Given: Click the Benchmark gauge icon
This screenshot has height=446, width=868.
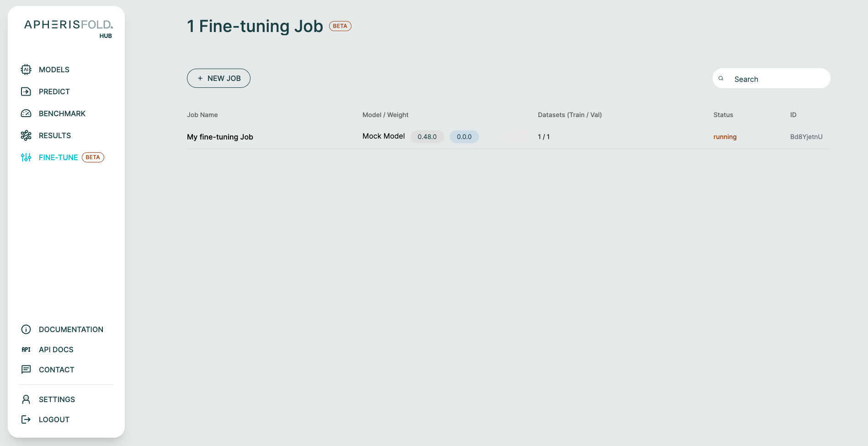Looking at the screenshot, I should 26,113.
